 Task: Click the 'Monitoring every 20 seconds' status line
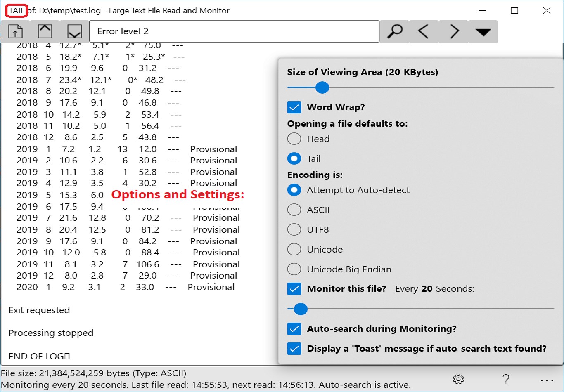click(206, 385)
